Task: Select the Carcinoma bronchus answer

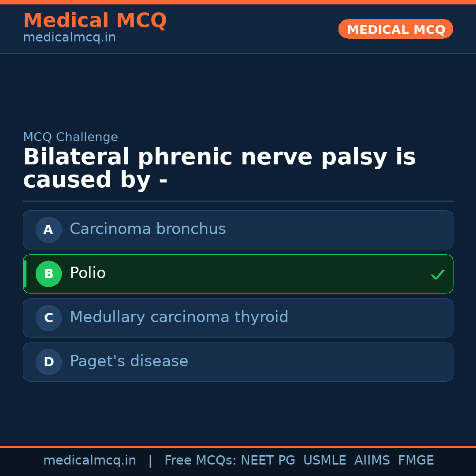Action: point(148,229)
